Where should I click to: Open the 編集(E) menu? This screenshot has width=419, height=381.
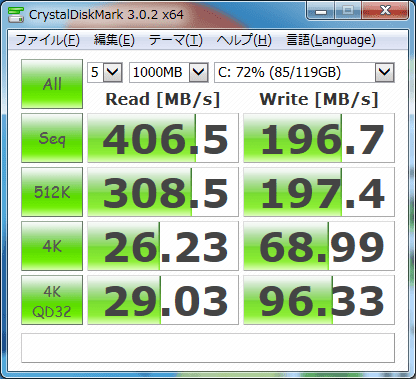point(114,40)
